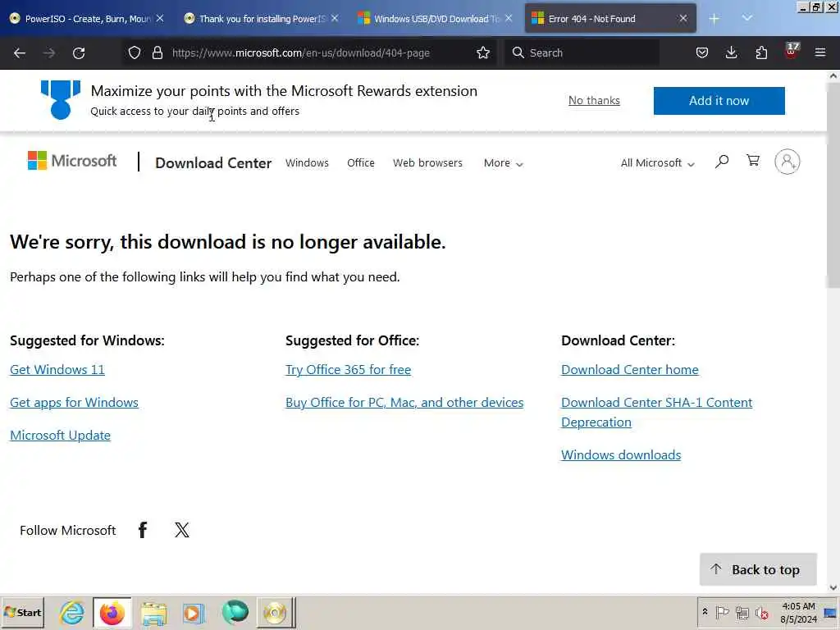The height and width of the screenshot is (630, 840).
Task: Click the account sign-in avatar icon
Action: pos(787,162)
